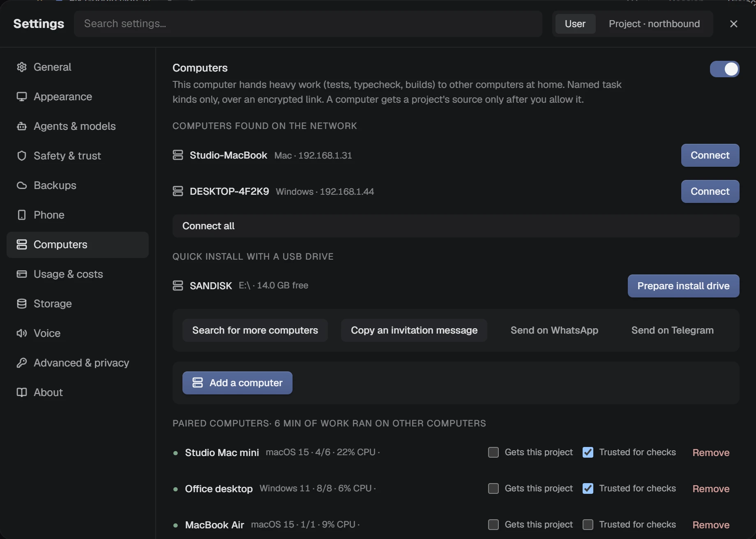Check Gets this project for MacBook Air
Viewport: 756px width, 539px height.
(x=493, y=525)
